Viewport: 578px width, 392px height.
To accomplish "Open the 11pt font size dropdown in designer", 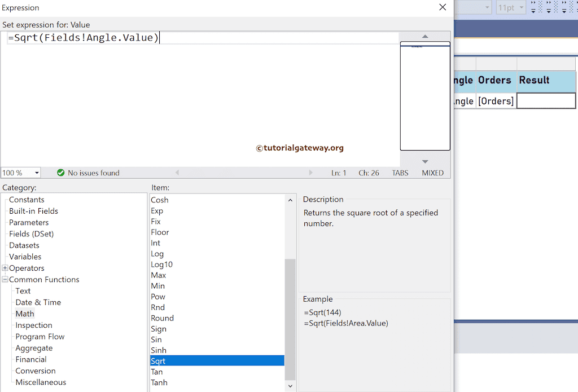I will [x=521, y=7].
